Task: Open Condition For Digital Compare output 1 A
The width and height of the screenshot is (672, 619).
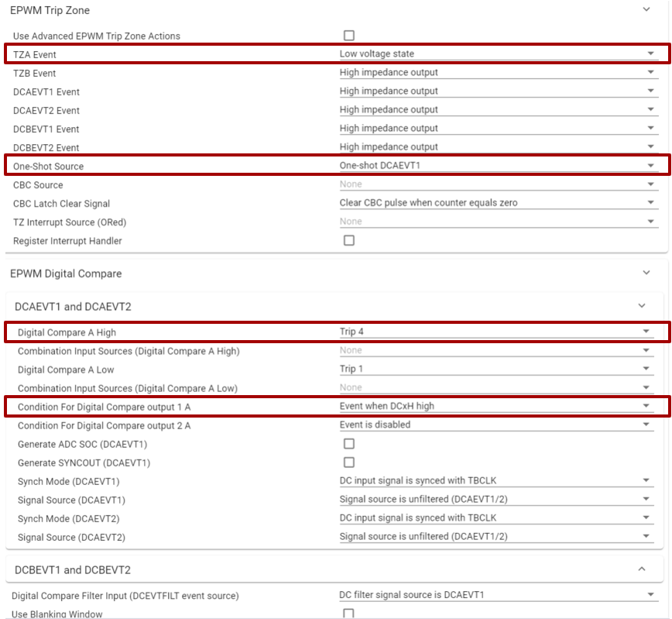Action: pos(497,406)
